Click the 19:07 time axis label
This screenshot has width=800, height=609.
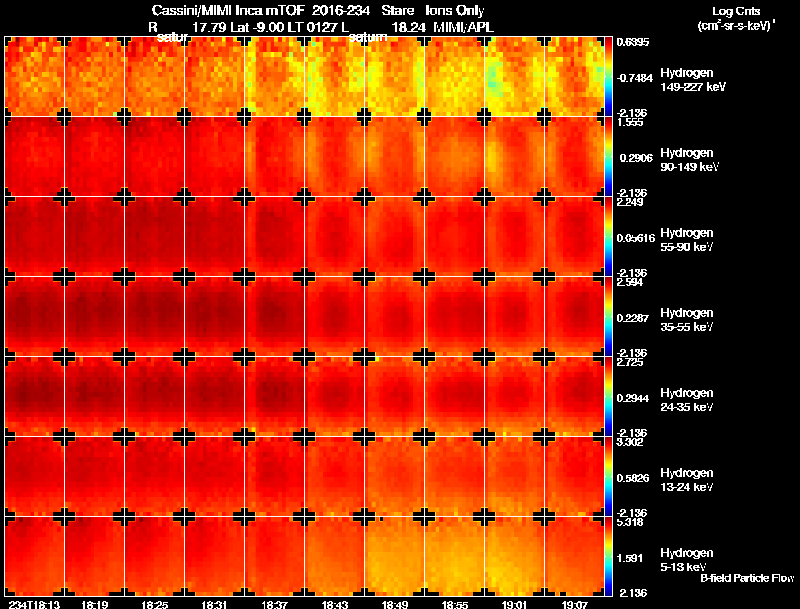[575, 604]
